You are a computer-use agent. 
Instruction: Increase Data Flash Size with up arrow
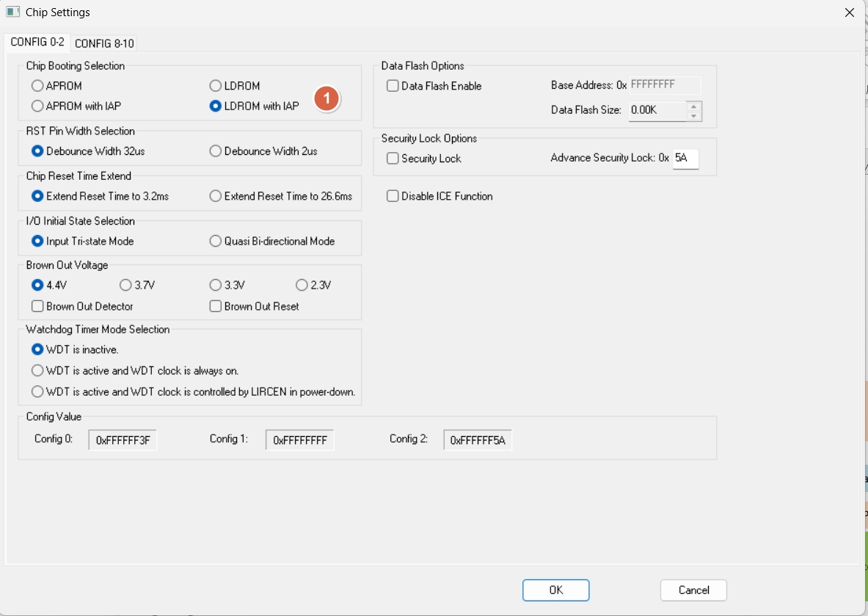pos(694,106)
